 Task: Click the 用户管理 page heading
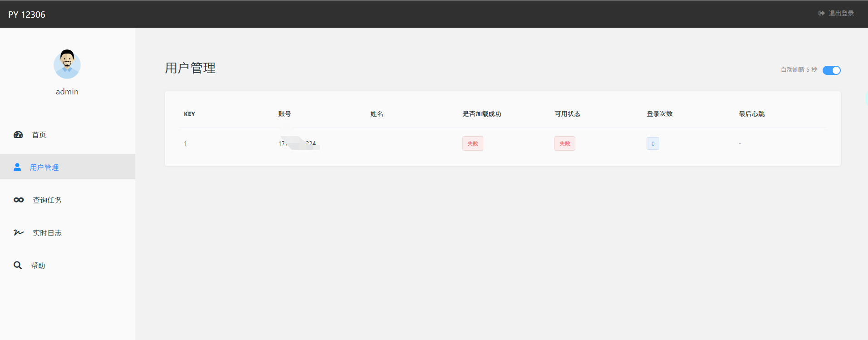(190, 68)
